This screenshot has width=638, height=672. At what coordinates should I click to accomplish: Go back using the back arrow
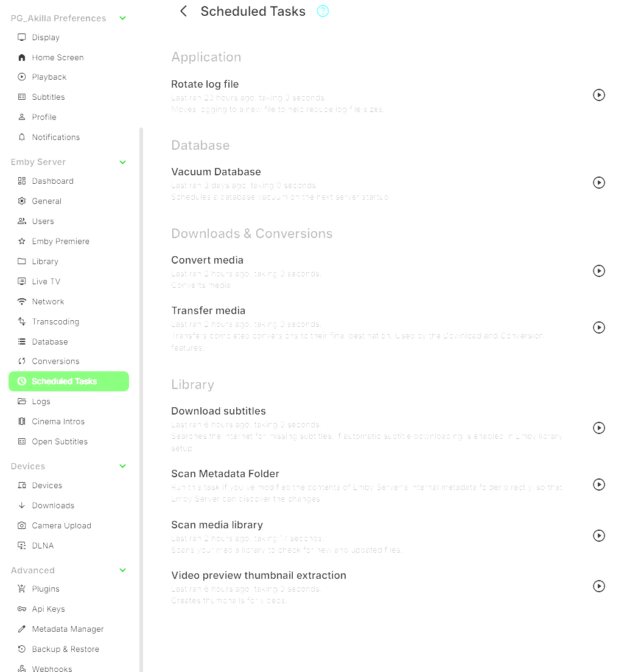(183, 11)
